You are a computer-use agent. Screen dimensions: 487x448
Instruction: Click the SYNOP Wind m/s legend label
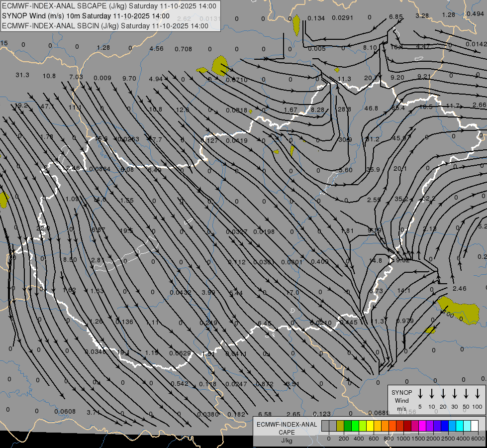(401, 400)
